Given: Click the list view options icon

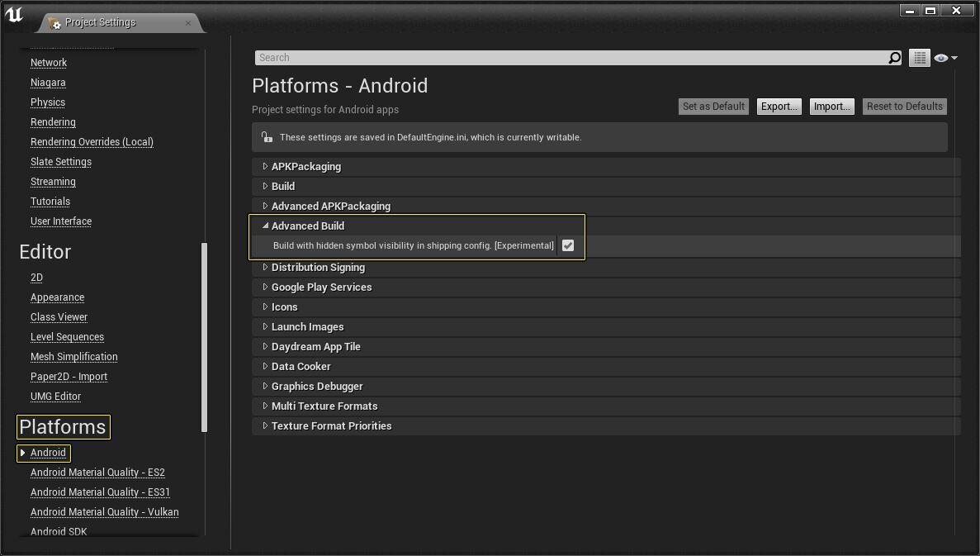Looking at the screenshot, I should 919,58.
